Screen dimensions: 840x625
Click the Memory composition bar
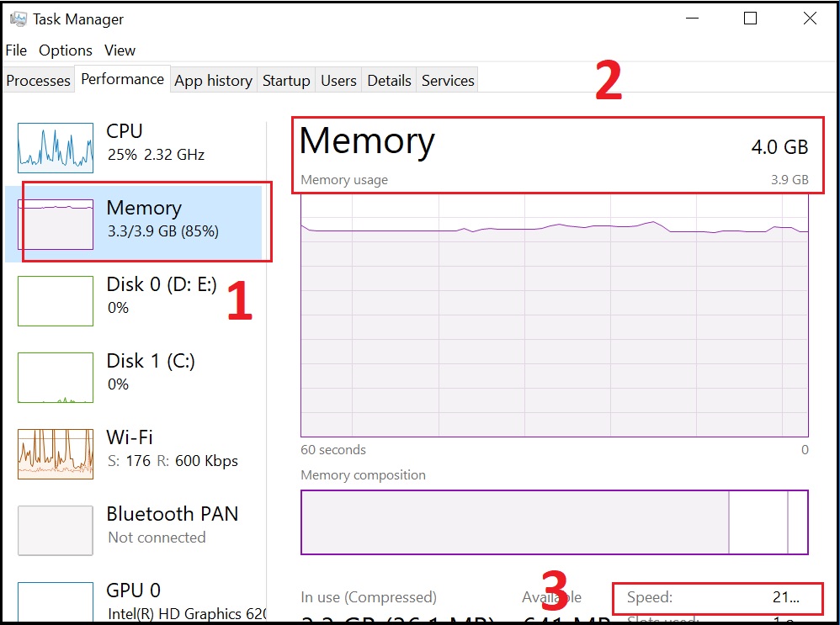point(554,522)
